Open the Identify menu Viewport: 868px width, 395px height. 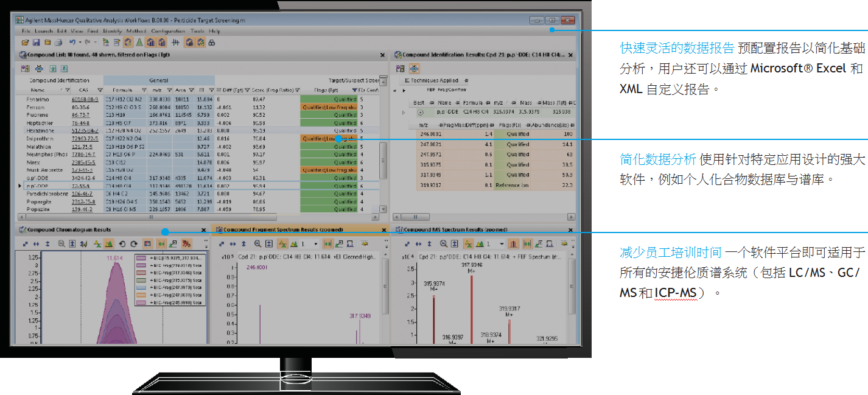point(113,31)
